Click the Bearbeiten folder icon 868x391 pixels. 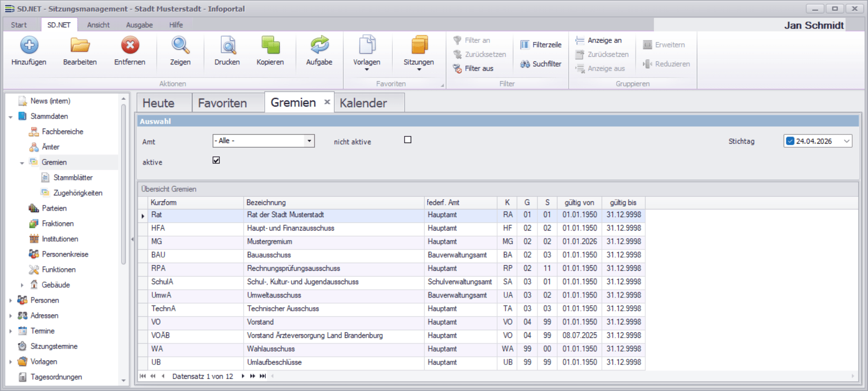click(80, 45)
